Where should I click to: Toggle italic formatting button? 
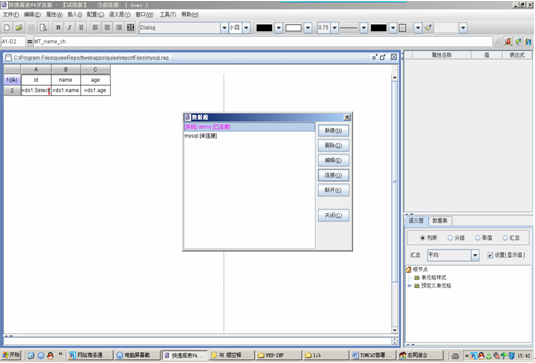click(70, 28)
